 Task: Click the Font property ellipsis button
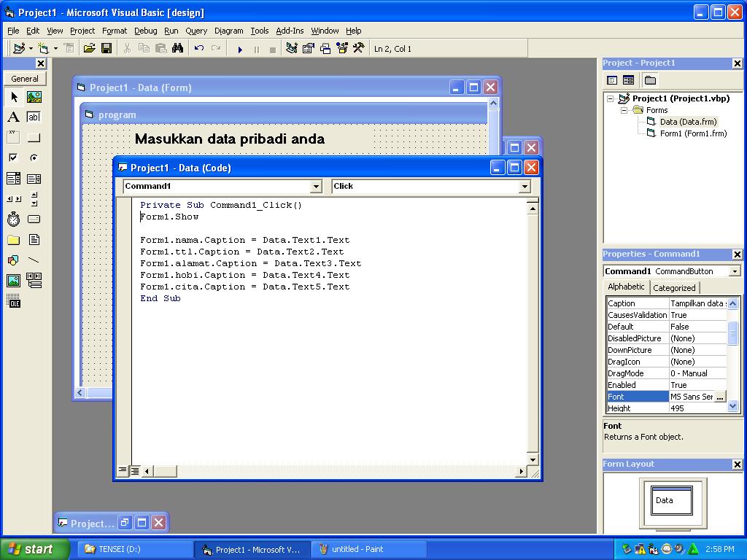click(719, 397)
